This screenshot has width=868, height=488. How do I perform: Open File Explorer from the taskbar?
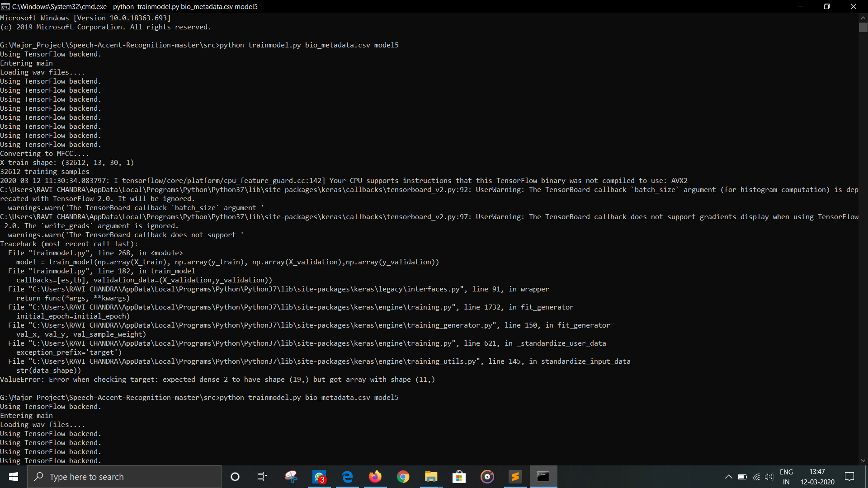pos(431,477)
